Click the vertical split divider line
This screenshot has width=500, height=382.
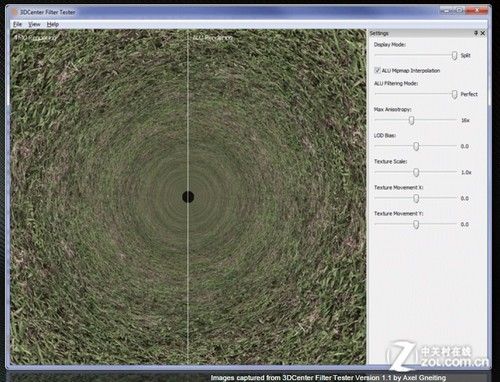pos(188,133)
